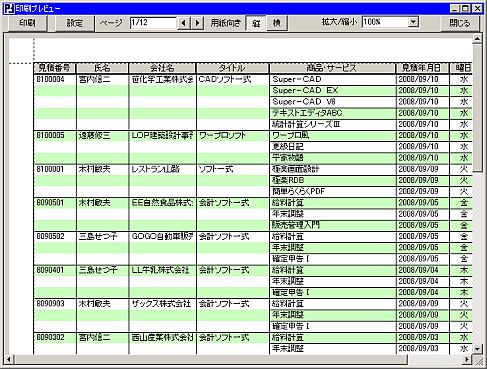Click the 閉じる close button
Image resolution: width=487 pixels, height=369 pixels.
460,23
